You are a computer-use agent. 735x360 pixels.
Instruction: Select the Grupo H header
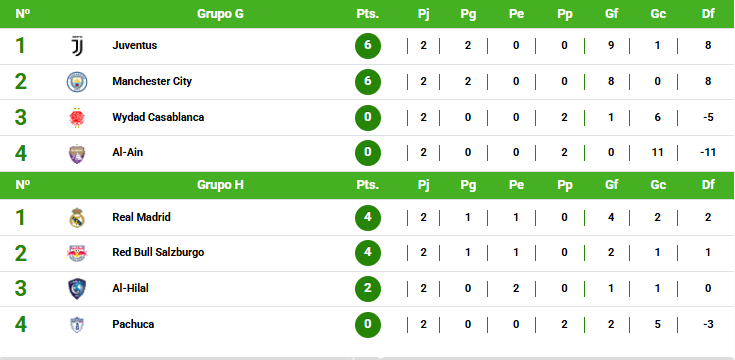[x=220, y=185]
